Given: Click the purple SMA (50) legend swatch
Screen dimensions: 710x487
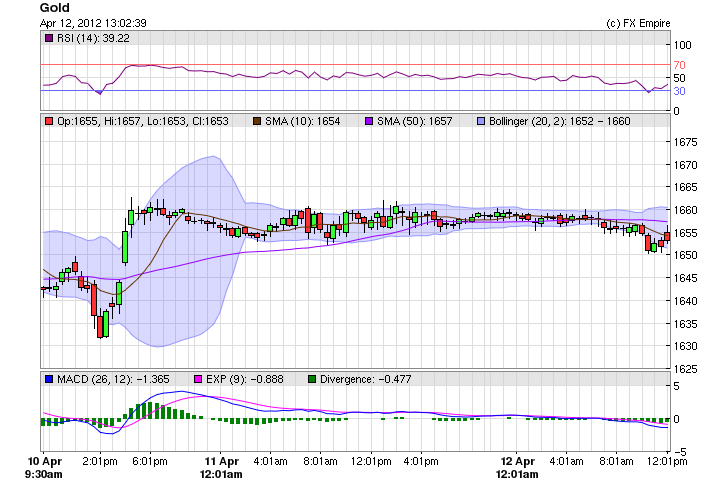Looking at the screenshot, I should (x=369, y=121).
